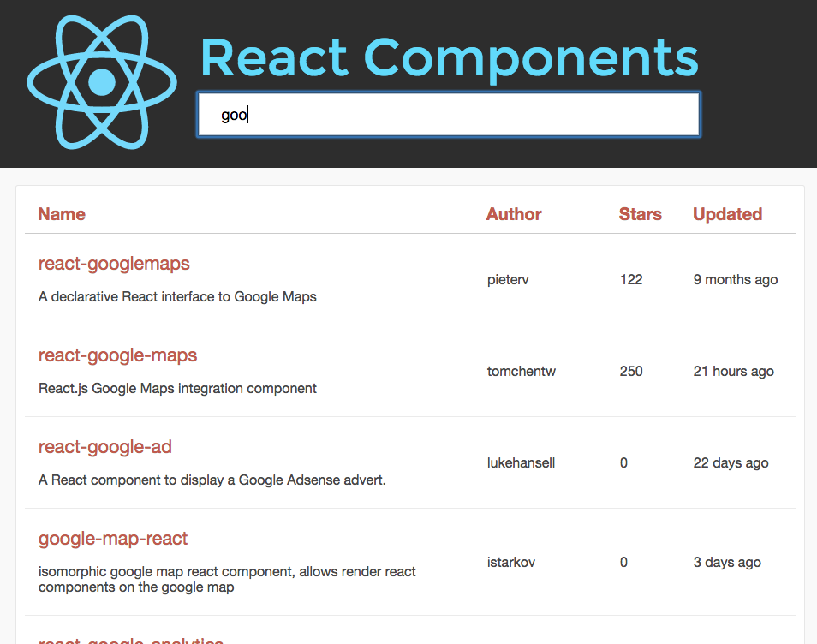Click the '21 hours ago' updated value
Screen dimensions: 817x644
[x=733, y=372]
